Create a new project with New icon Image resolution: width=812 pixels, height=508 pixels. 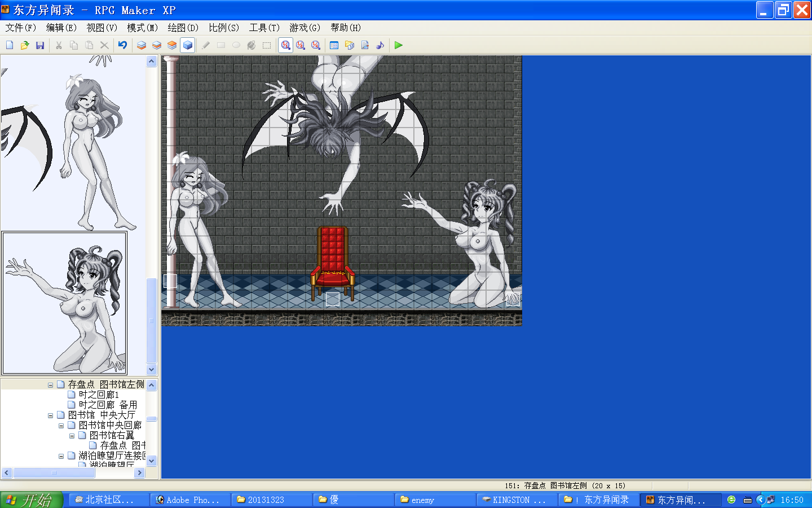10,45
